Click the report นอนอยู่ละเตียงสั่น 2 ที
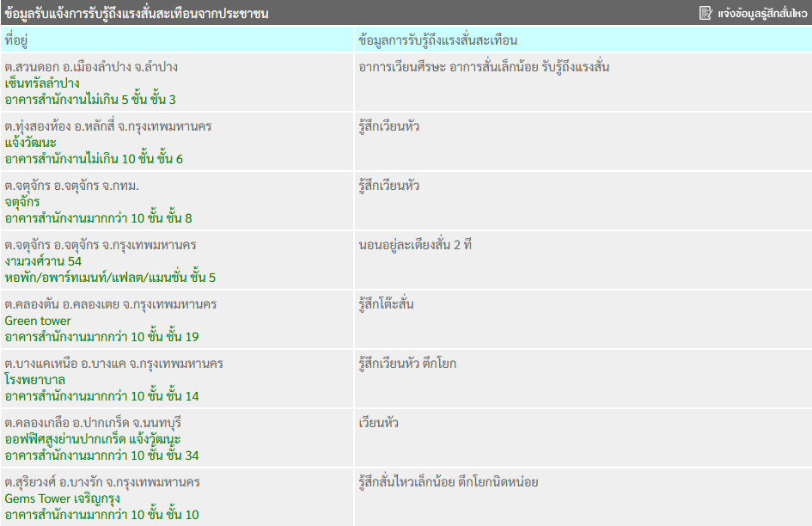812x526 pixels. pos(415,245)
